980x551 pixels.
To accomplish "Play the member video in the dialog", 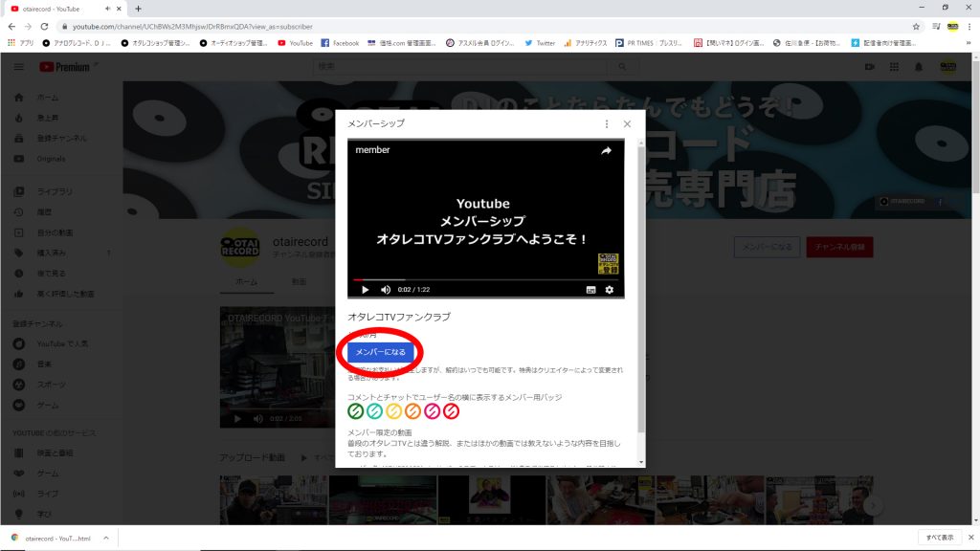I will (365, 289).
